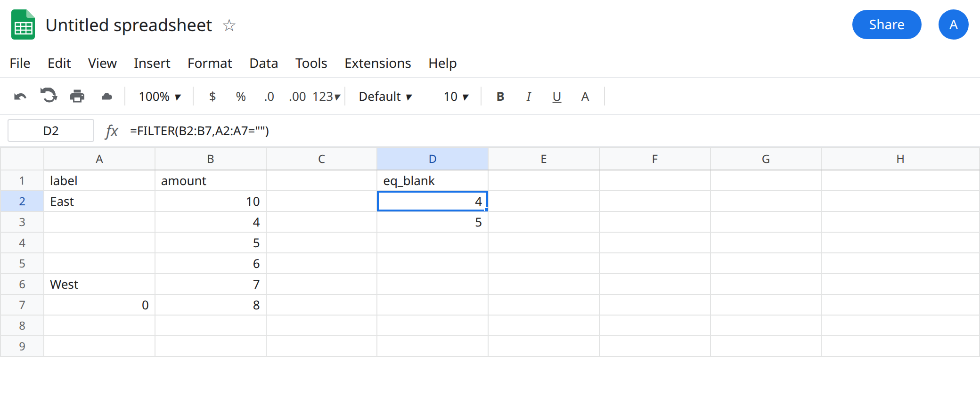This screenshot has height=405, width=980.
Task: Open the Insert menu
Action: tap(152, 63)
